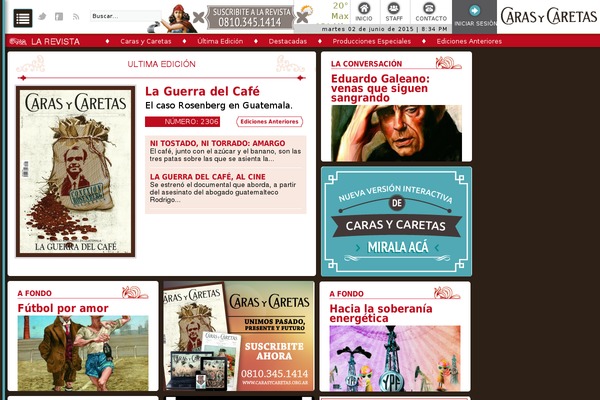Open the Twitter bird icon
600x400 pixels.
42,16
